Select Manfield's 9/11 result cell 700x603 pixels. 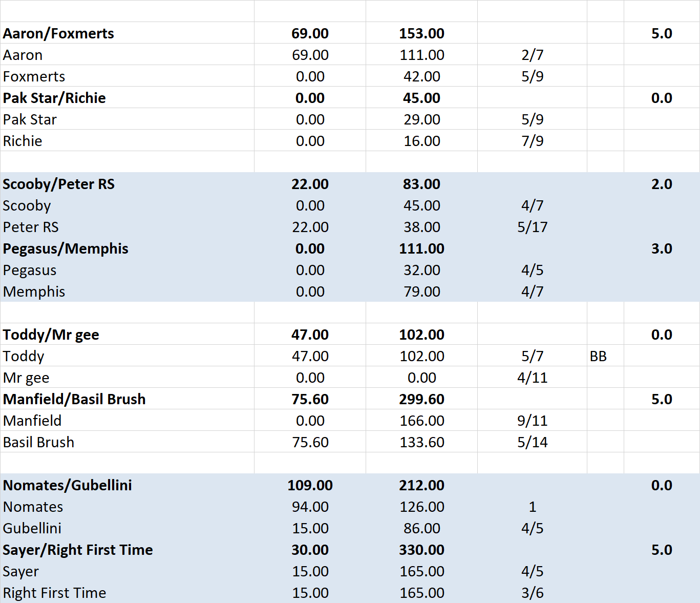tap(532, 421)
